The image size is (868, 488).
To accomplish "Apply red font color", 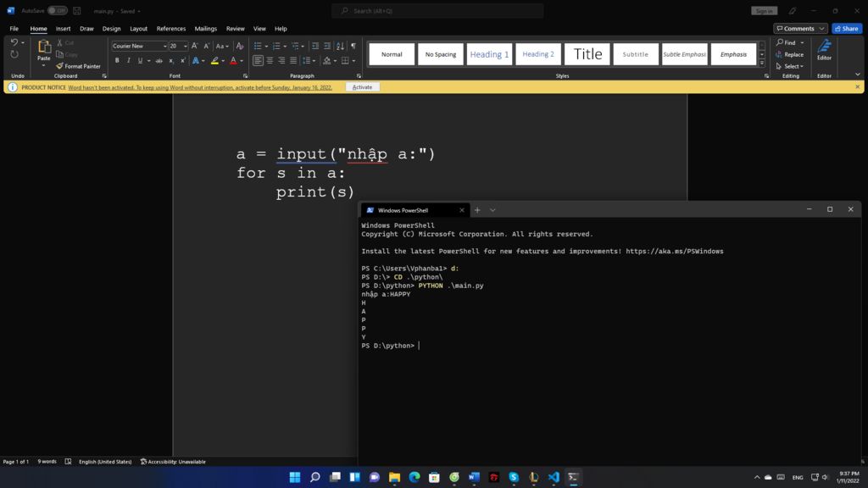I will (233, 60).
